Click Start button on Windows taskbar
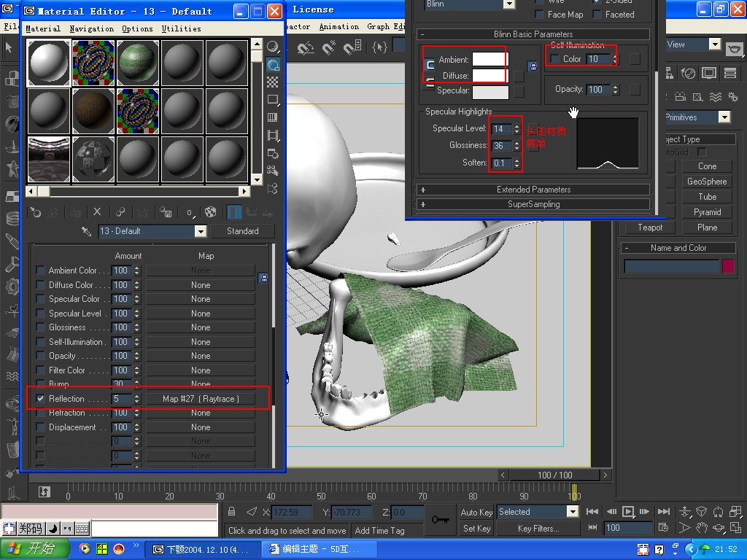The image size is (747, 560). click(34, 548)
